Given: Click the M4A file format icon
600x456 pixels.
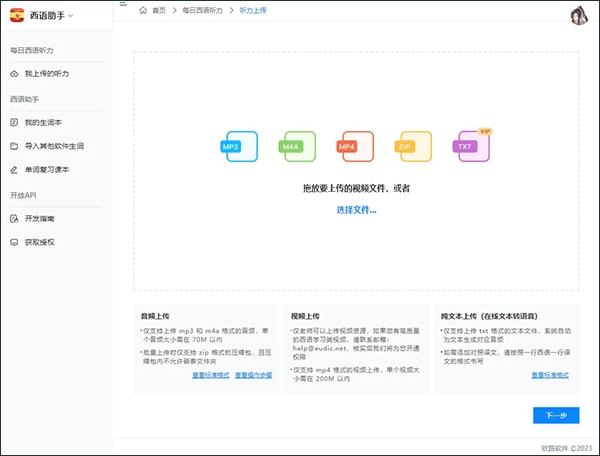Looking at the screenshot, I should (290, 147).
